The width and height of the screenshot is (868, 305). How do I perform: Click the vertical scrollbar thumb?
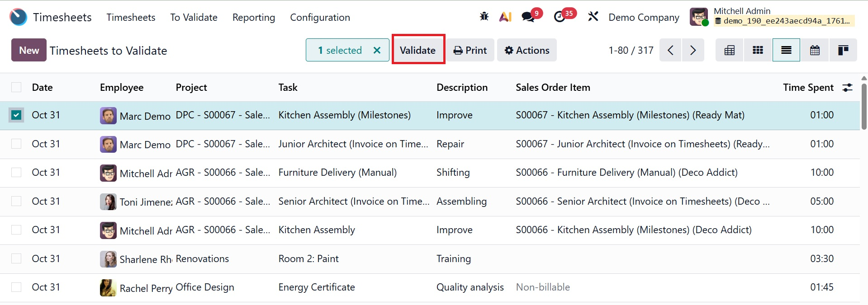click(864, 106)
